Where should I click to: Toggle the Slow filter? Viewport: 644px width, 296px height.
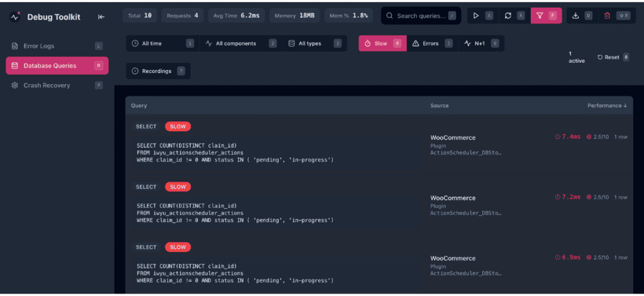pos(382,43)
